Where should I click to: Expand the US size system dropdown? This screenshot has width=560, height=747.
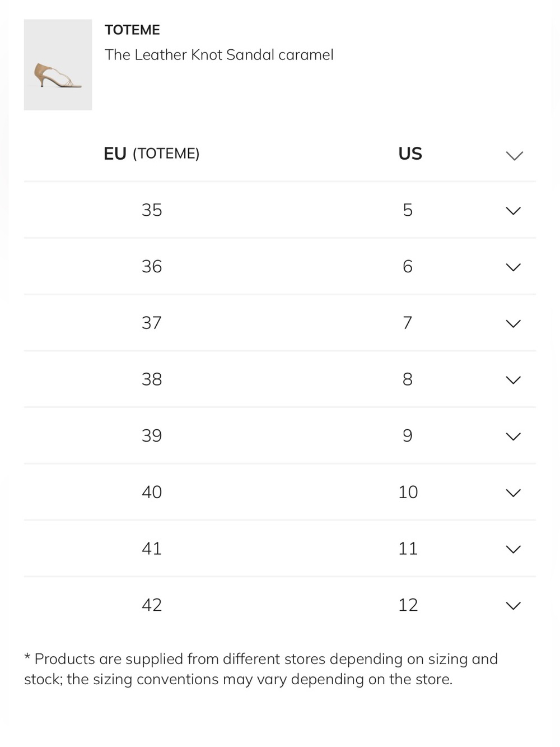(x=514, y=155)
